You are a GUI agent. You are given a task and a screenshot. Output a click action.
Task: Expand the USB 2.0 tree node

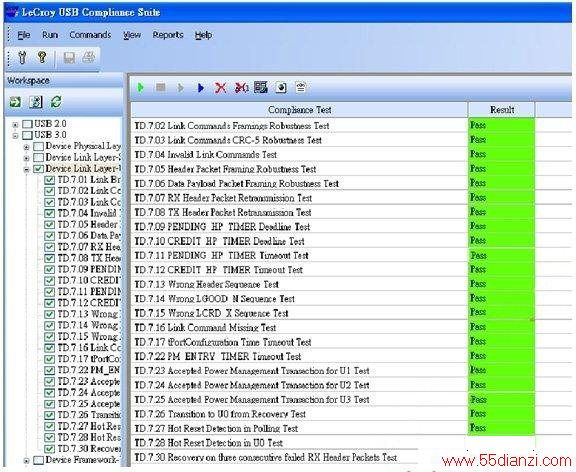click(15, 125)
